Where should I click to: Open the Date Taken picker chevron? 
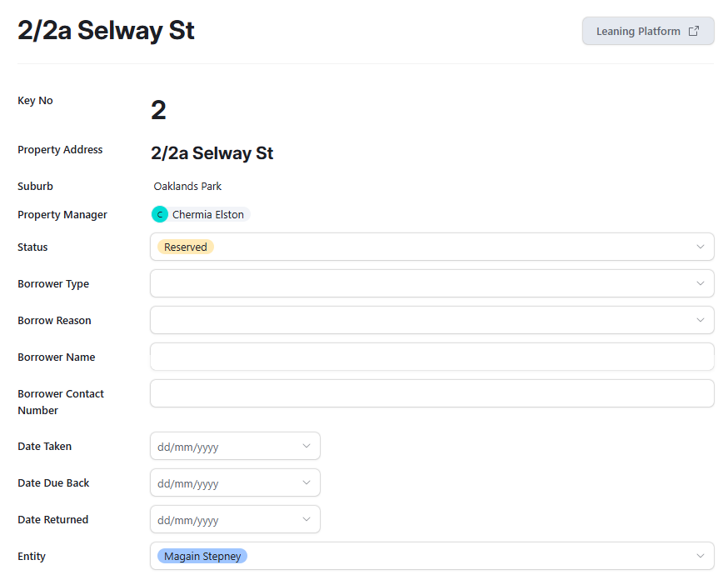click(x=306, y=447)
